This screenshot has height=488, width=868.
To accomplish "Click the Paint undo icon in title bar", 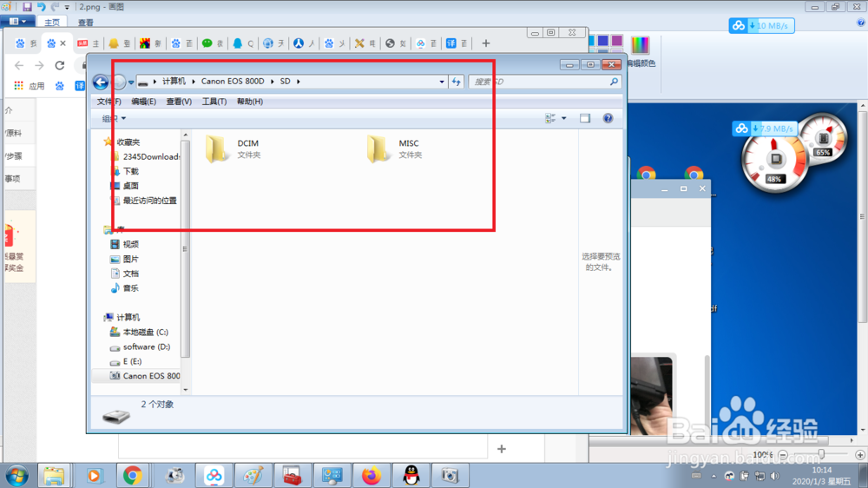I will point(41,7).
